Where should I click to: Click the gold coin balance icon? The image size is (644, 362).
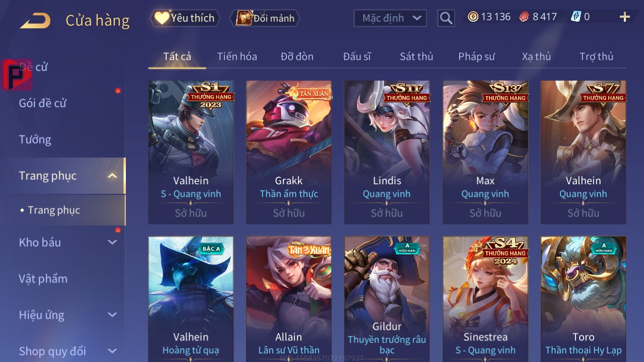pos(473,17)
